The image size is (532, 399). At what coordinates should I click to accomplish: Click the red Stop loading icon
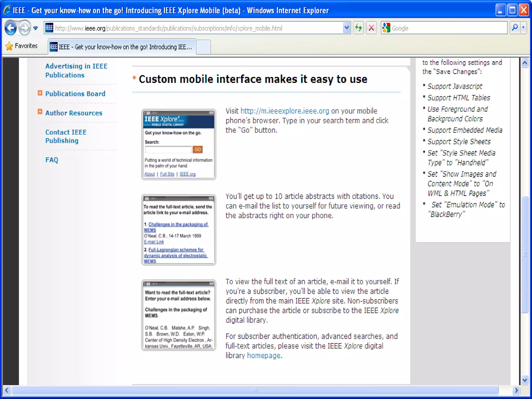tap(371, 28)
